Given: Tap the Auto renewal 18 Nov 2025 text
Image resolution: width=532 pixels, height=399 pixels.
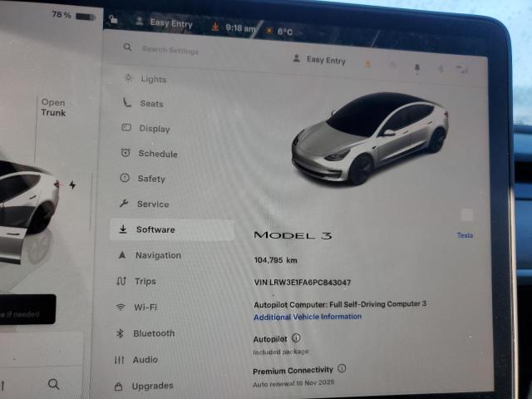Looking at the screenshot, I should (293, 383).
